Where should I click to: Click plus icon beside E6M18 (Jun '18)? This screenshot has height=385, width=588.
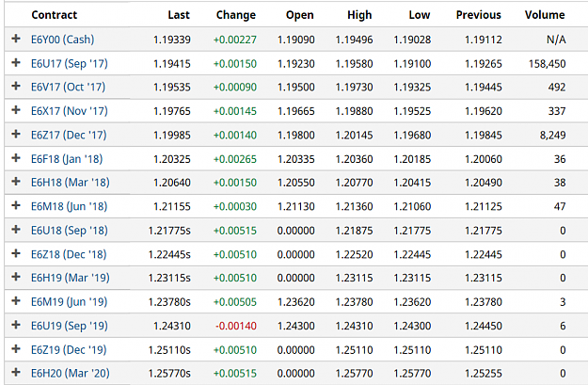tap(16, 205)
